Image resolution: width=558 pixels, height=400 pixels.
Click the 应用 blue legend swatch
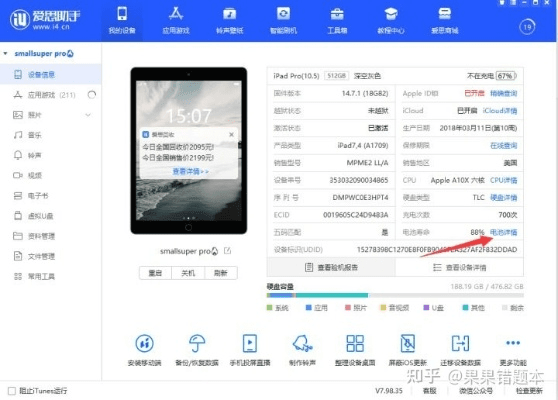pos(309,307)
